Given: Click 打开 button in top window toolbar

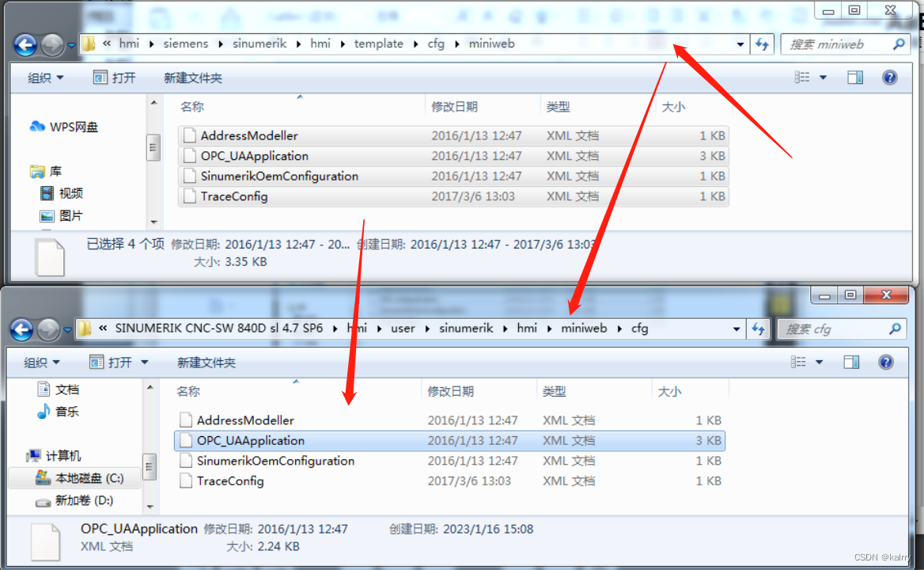Looking at the screenshot, I should pos(115,78).
